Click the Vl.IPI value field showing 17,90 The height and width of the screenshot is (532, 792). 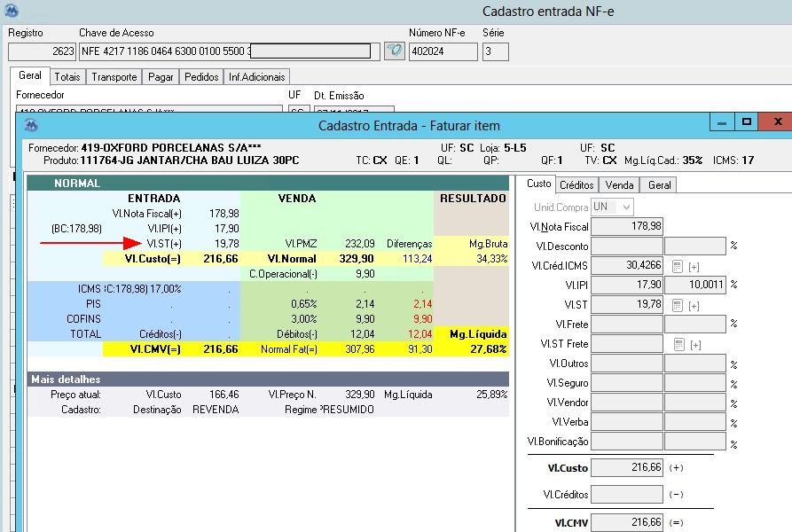[x=627, y=285]
